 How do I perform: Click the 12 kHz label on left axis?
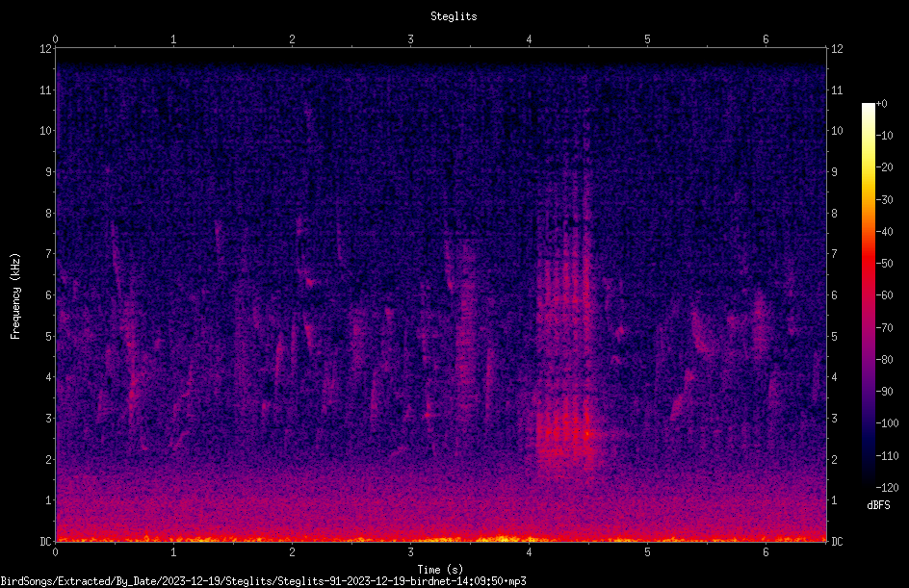pyautogui.click(x=46, y=49)
